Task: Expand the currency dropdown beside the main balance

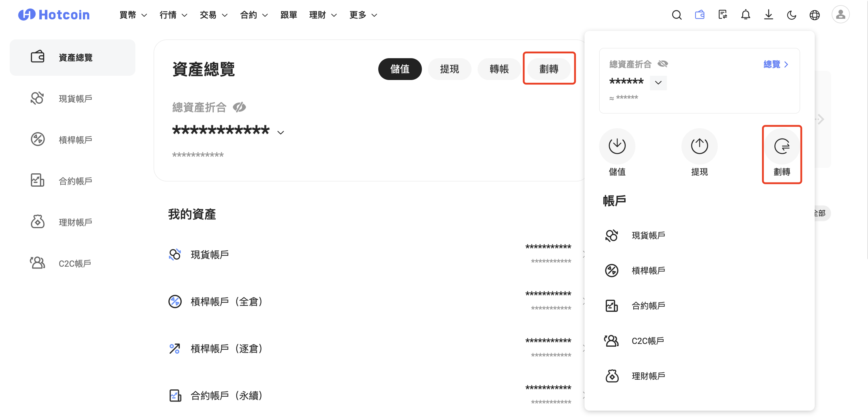Action: pyautogui.click(x=280, y=132)
